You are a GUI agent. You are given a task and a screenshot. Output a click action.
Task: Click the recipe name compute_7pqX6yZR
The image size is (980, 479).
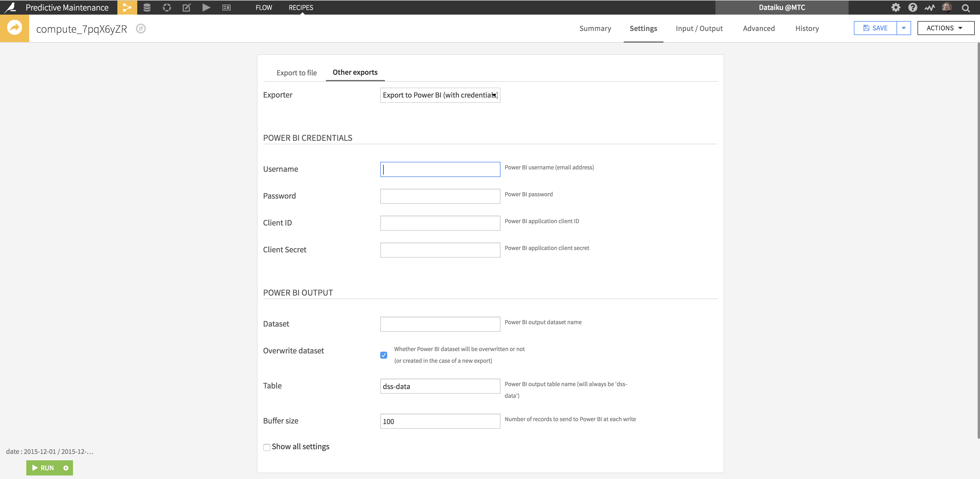click(x=81, y=29)
